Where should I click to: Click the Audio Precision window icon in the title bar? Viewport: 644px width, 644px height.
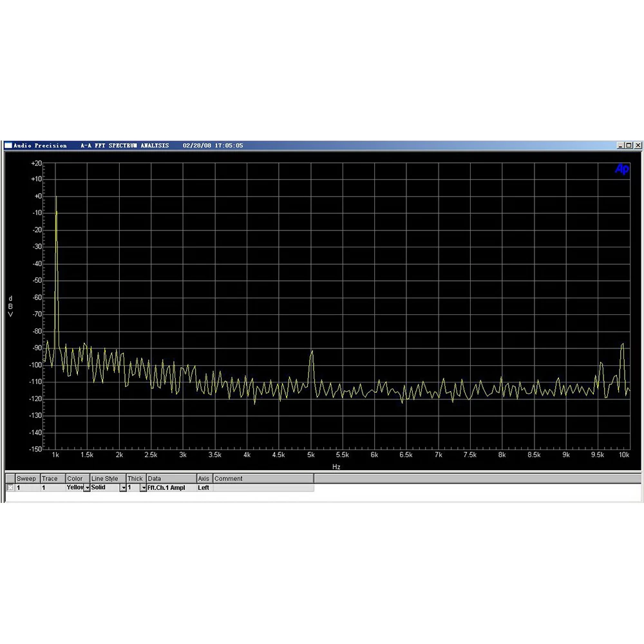(8, 146)
